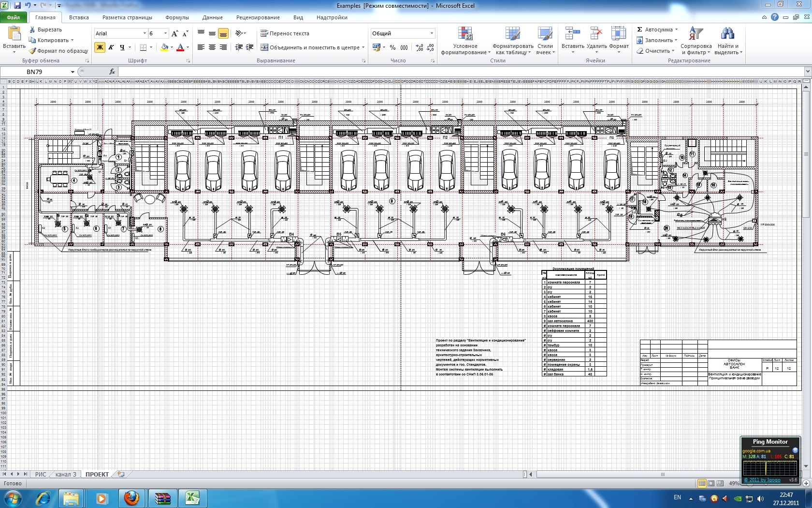Click the accounting currency format icon
This screenshot has height=508, width=812.
coord(377,47)
